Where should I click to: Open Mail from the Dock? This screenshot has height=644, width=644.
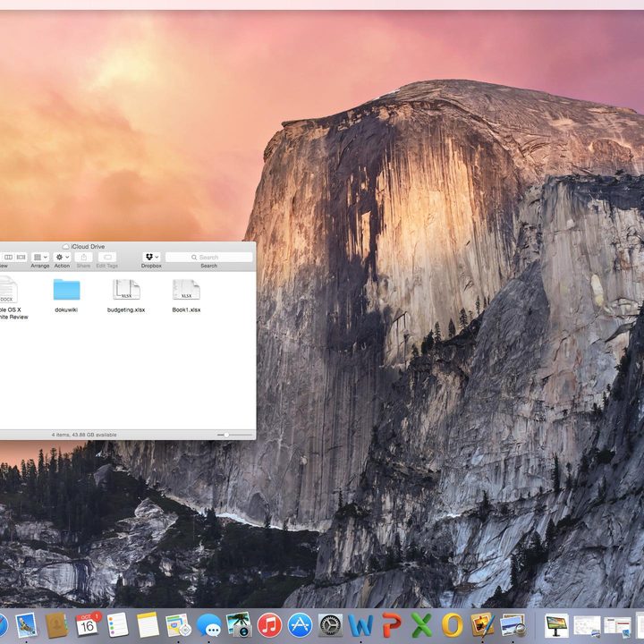coord(26,624)
